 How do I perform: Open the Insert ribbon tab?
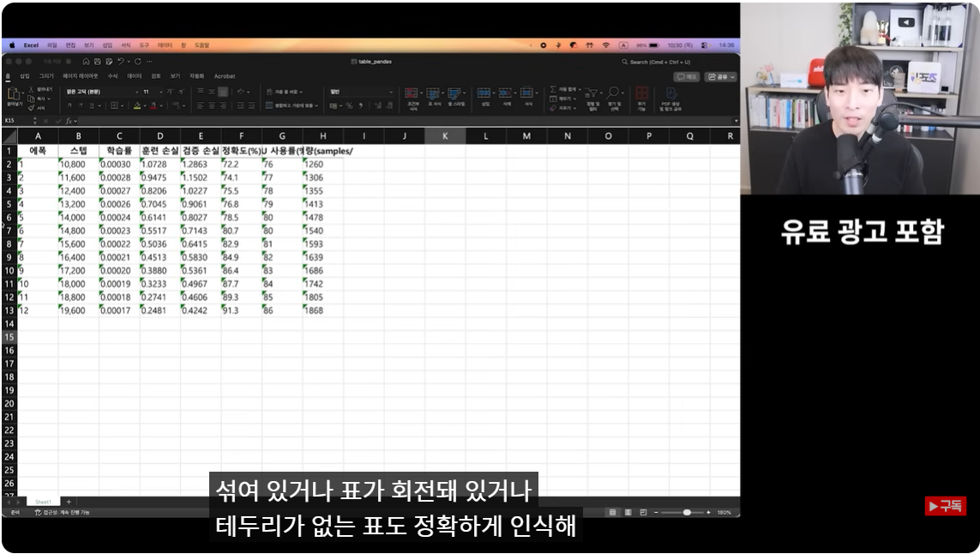click(25, 76)
